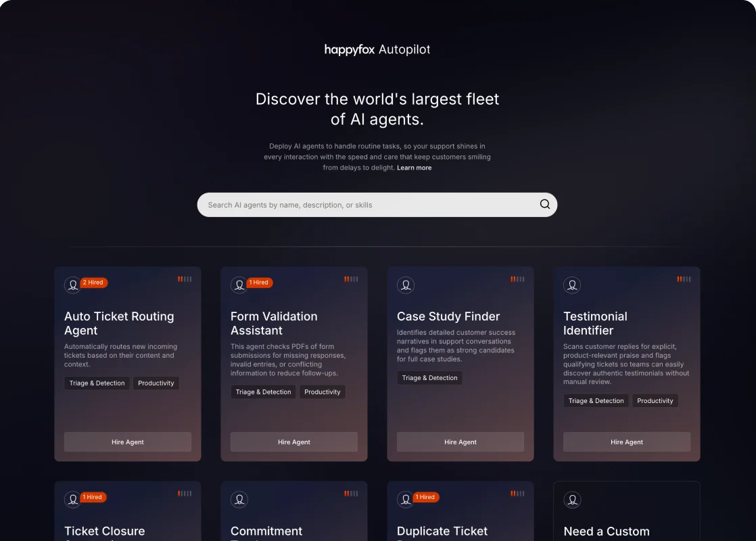Select Triage & Detection tag on Auto Ticket Routing

(x=97, y=383)
